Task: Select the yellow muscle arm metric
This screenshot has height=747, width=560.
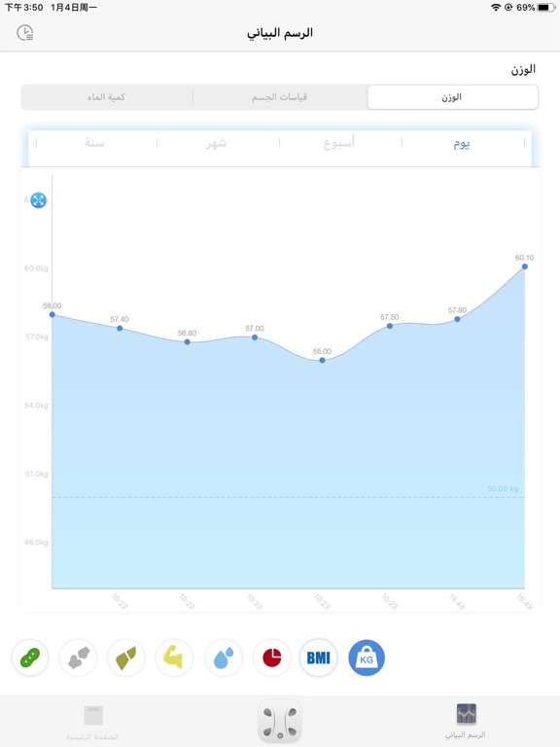Action: (x=174, y=658)
